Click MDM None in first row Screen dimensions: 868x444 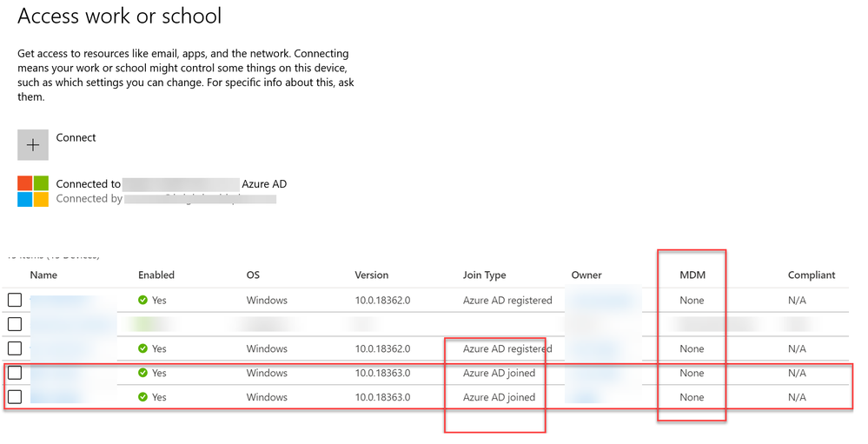(692, 301)
